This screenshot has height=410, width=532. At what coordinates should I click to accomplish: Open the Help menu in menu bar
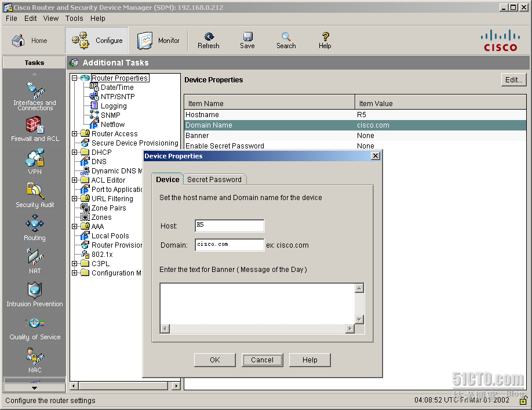[98, 19]
